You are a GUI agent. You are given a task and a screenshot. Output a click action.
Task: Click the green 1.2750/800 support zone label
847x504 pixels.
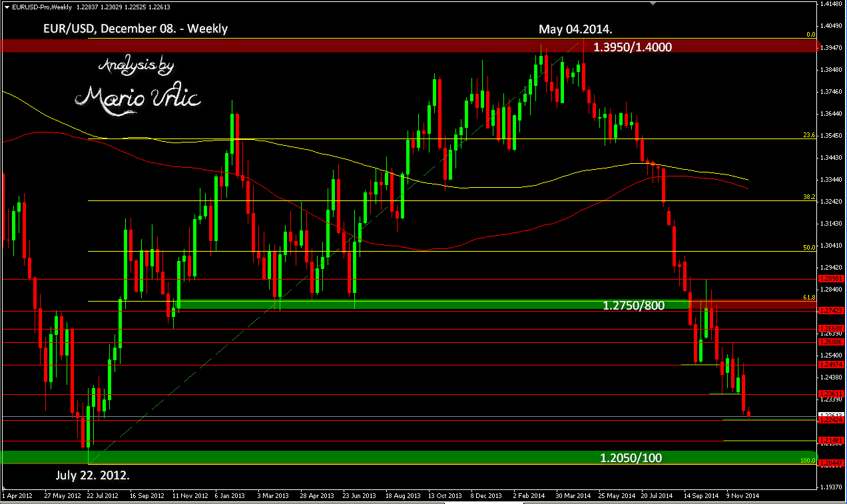pyautogui.click(x=633, y=306)
